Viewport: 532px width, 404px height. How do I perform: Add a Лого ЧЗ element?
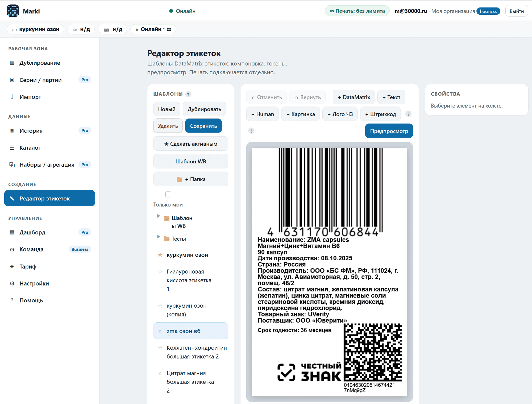coord(340,114)
